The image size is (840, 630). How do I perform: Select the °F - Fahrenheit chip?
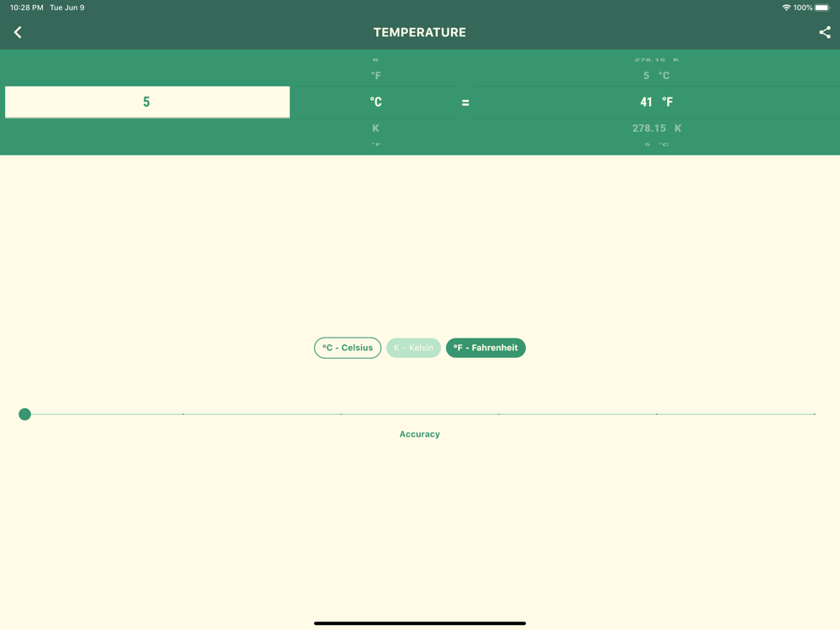pos(486,348)
